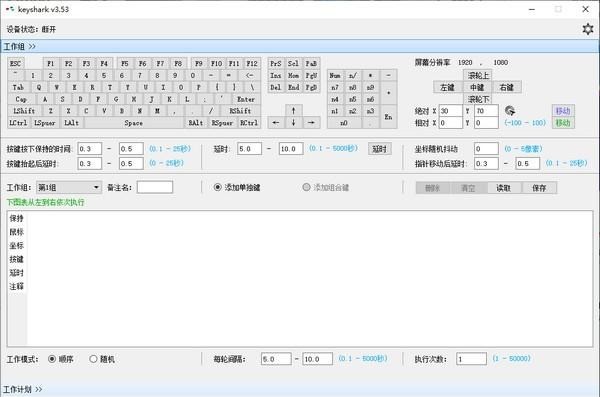Click the left arrow key
The height and width of the screenshot is (397, 600).
pos(276,123)
